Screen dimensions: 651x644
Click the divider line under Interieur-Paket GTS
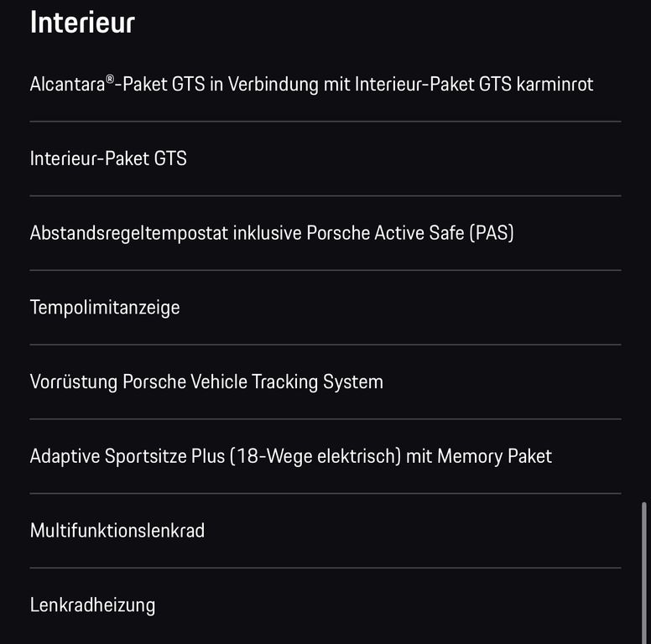pyautogui.click(x=325, y=196)
